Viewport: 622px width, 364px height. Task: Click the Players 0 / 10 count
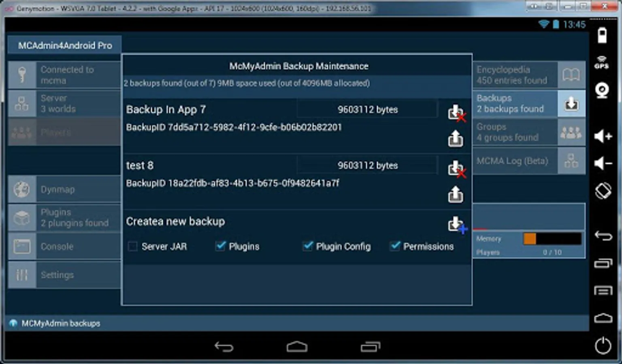tap(552, 252)
